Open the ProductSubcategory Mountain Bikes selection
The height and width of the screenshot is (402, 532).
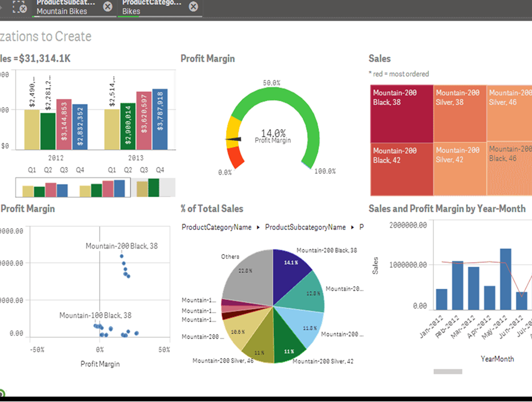65,7
